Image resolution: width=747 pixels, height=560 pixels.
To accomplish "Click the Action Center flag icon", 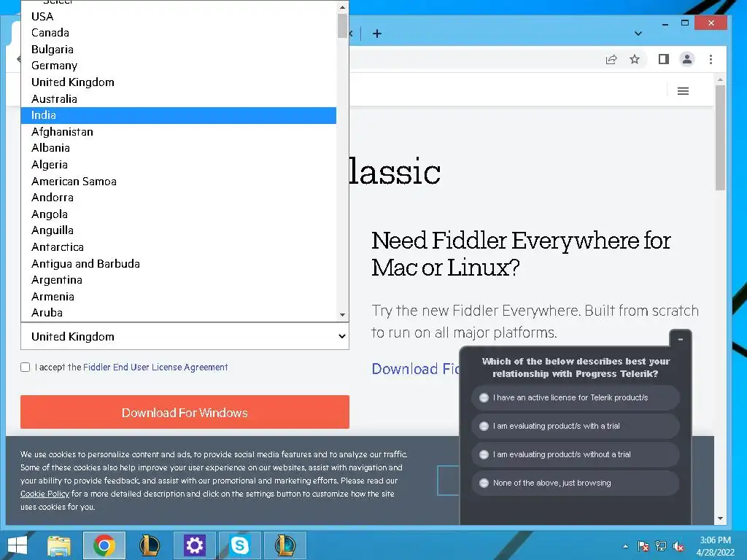I will tap(643, 546).
